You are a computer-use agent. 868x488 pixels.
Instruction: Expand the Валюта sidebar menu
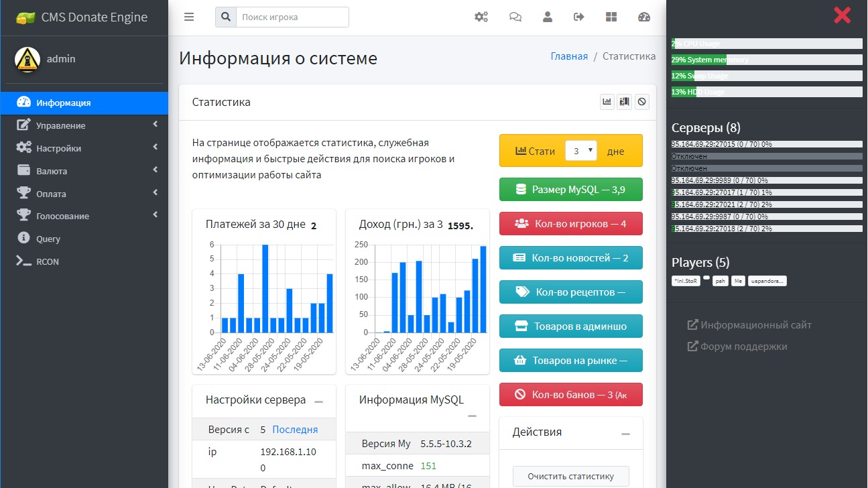click(x=84, y=171)
